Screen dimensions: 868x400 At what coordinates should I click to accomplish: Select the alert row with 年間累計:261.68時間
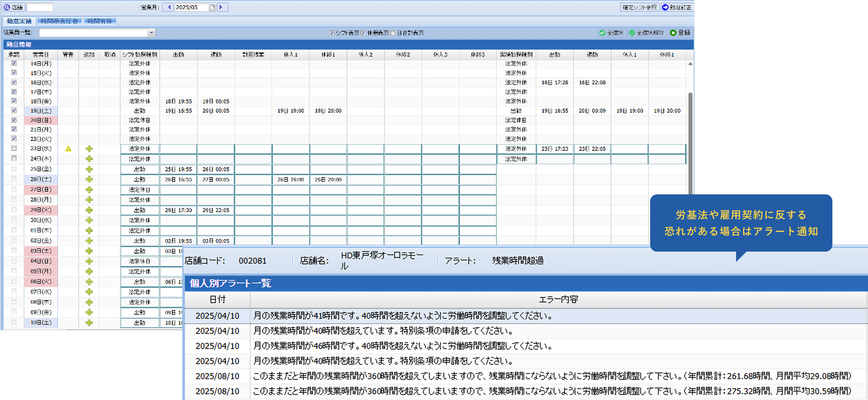[526, 376]
